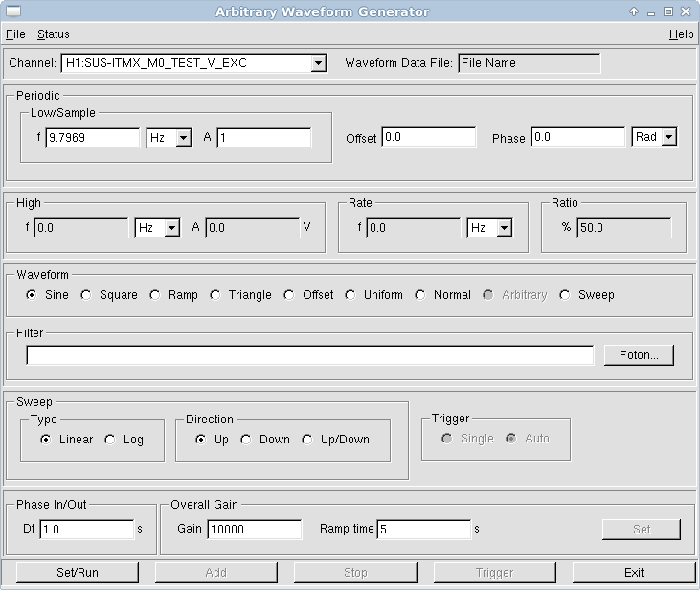The image size is (700, 590).
Task: Click the High frequency field
Action: click(80, 228)
